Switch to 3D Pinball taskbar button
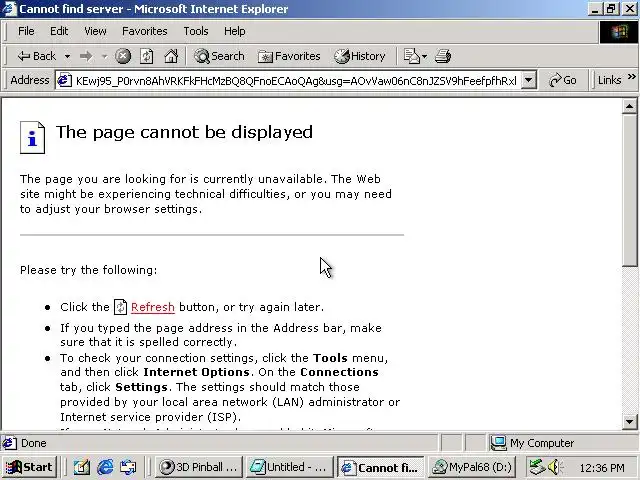 pyautogui.click(x=199, y=467)
